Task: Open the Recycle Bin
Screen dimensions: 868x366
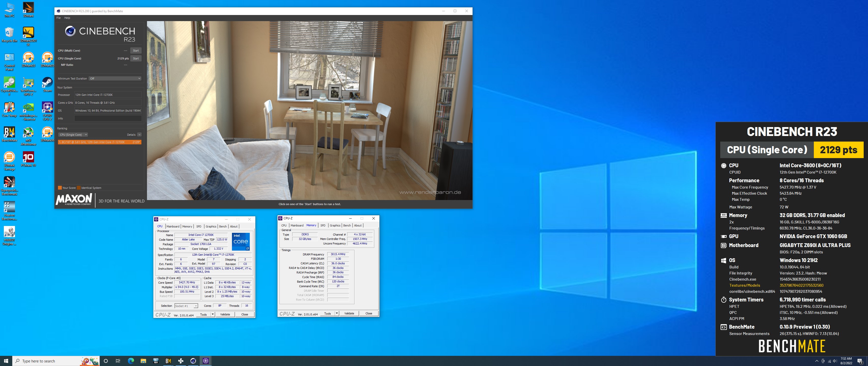Action: 9,35
